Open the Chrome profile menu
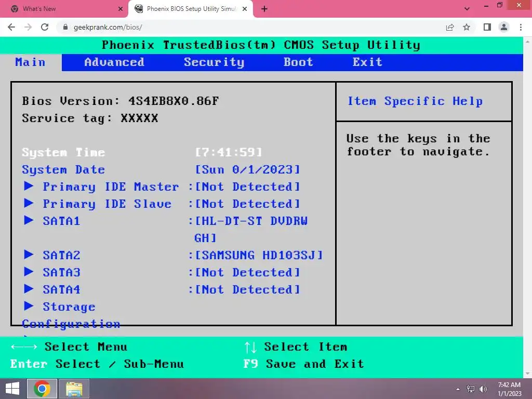532x399 pixels. tap(504, 27)
